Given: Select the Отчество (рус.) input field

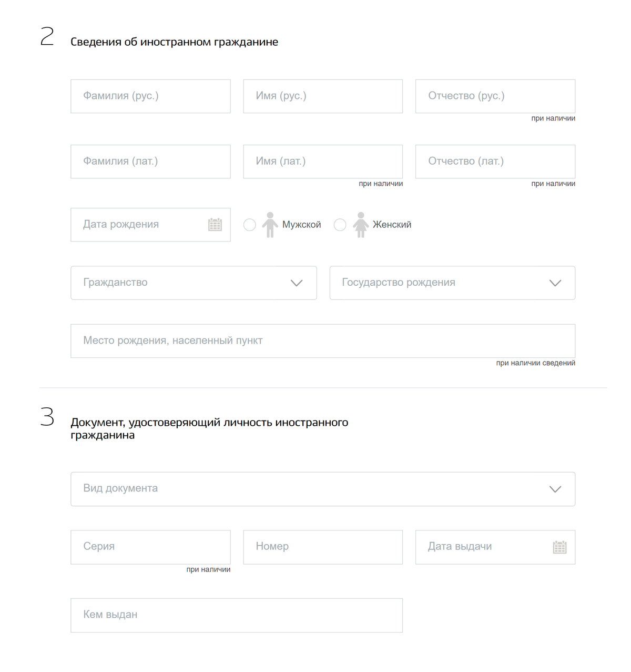Looking at the screenshot, I should (x=495, y=96).
